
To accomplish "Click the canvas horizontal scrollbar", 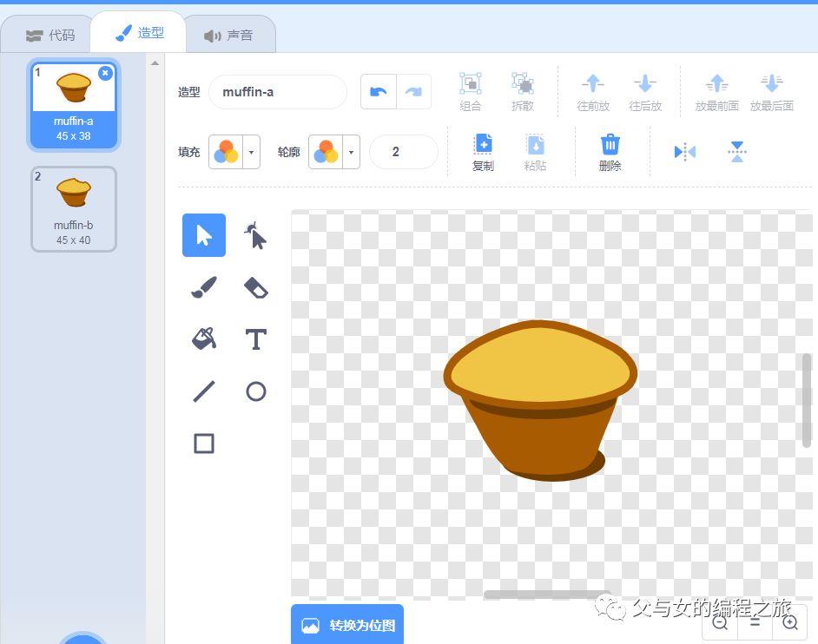I will pyautogui.click(x=547, y=595).
